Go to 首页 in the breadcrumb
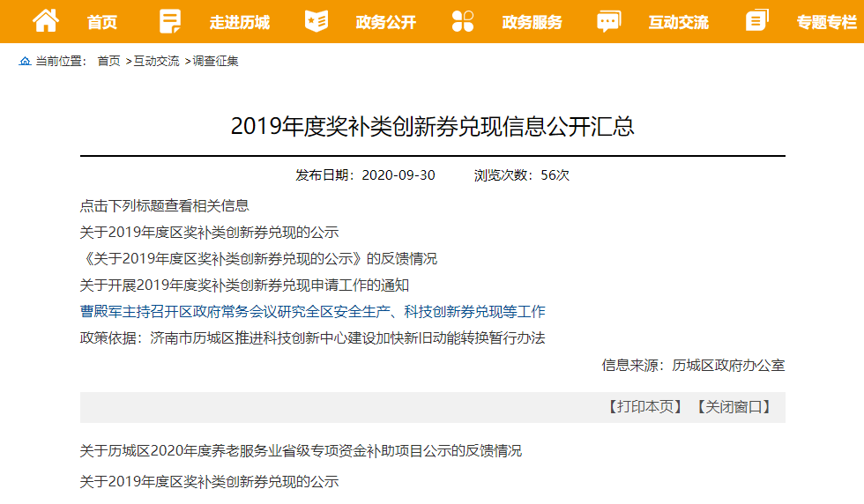The image size is (864, 504). click(108, 61)
